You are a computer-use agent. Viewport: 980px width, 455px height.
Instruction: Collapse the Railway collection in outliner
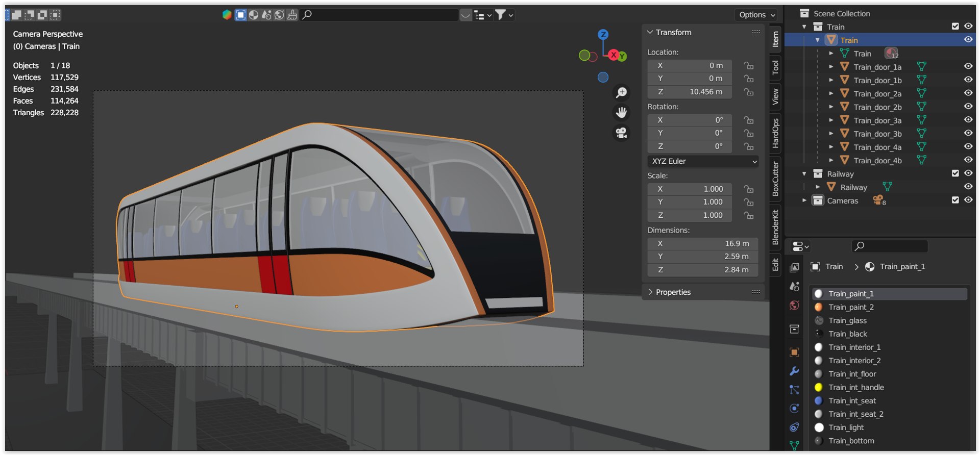(804, 174)
